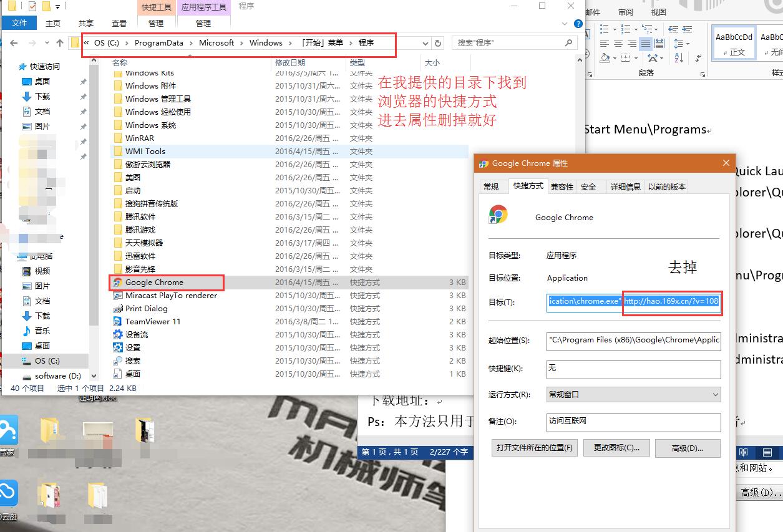Click the paragraph shading bucket icon in Word
The height and width of the screenshot is (532, 783).
coord(605,58)
